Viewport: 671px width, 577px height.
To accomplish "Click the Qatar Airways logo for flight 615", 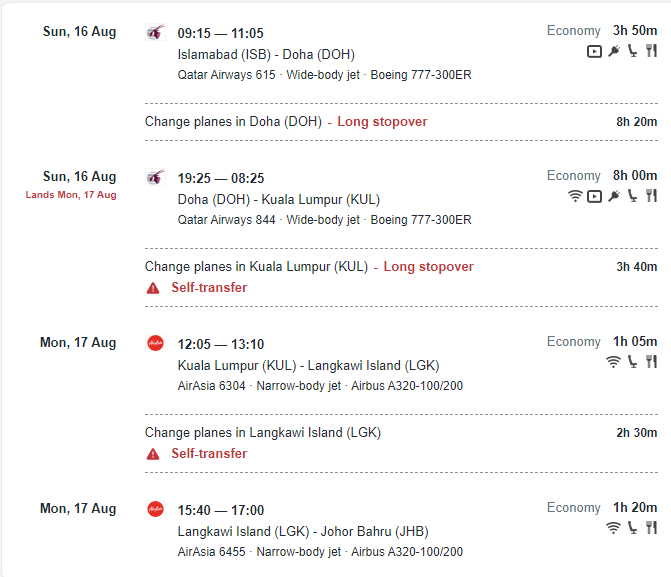I will 155,33.
